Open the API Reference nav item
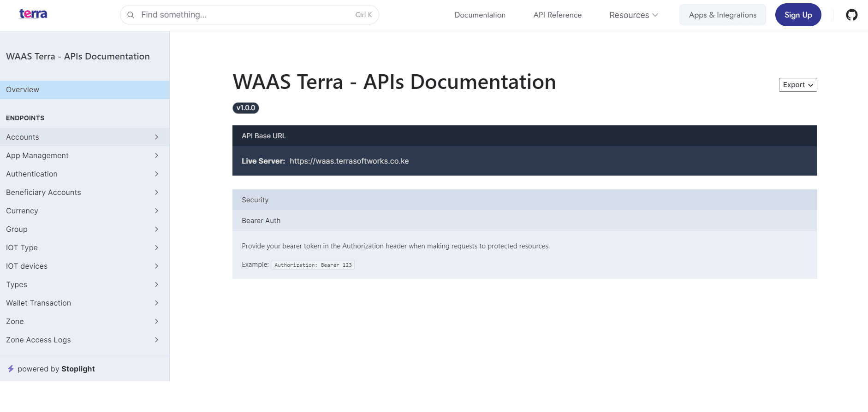The width and height of the screenshot is (868, 412). coord(557,15)
